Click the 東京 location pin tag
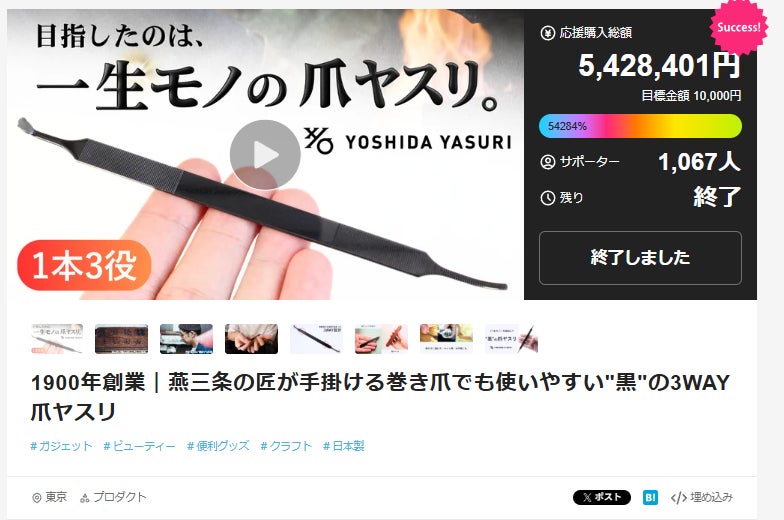 pyautogui.click(x=50, y=497)
